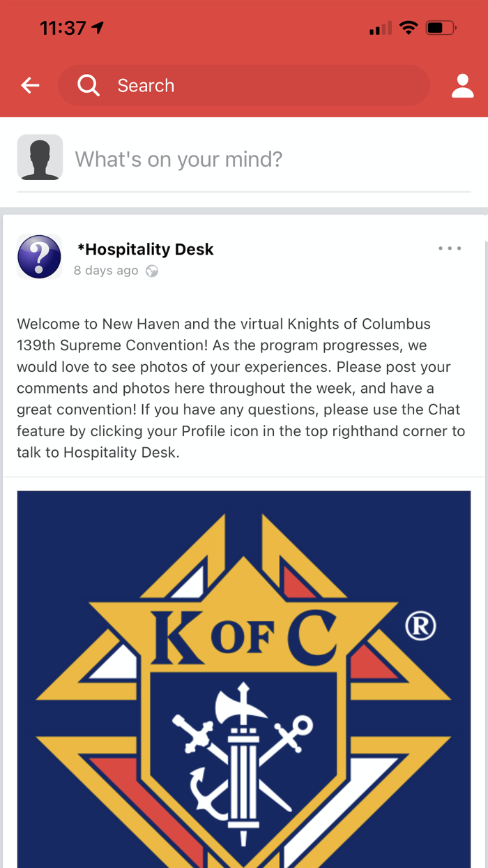Open the post from 8 days ago

[105, 271]
